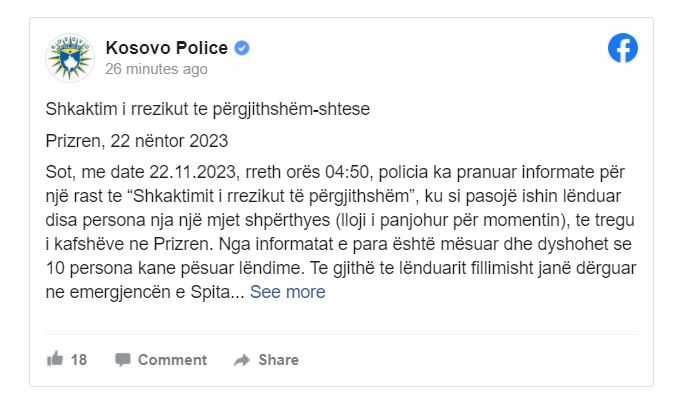Open the Kosovo Police profile picture
The width and height of the screenshot is (689, 400).
70,58
